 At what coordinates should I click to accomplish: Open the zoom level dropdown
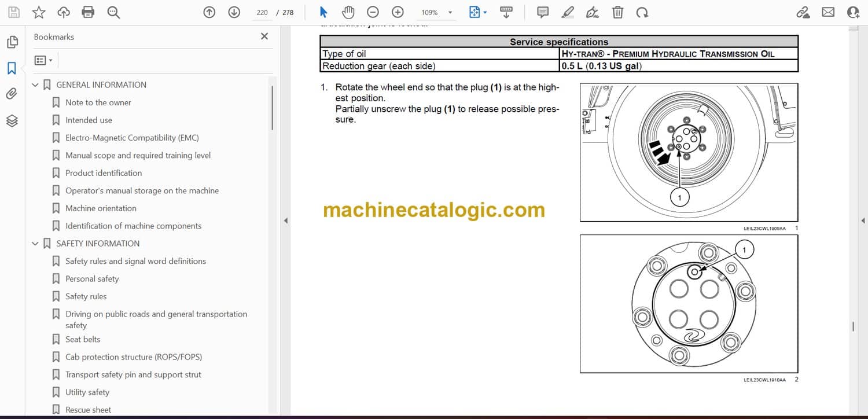point(450,12)
